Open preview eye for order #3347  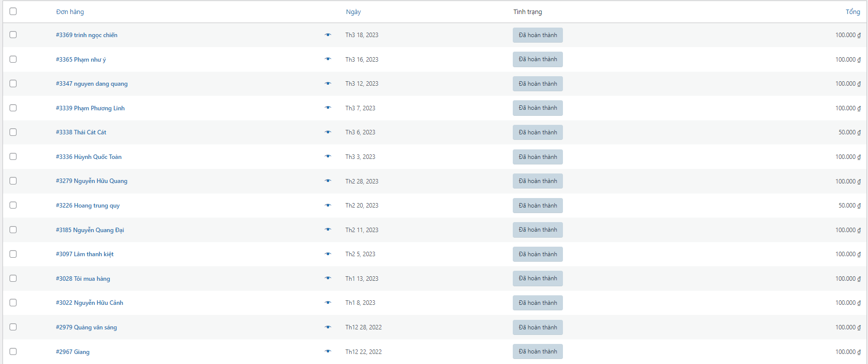(x=328, y=84)
